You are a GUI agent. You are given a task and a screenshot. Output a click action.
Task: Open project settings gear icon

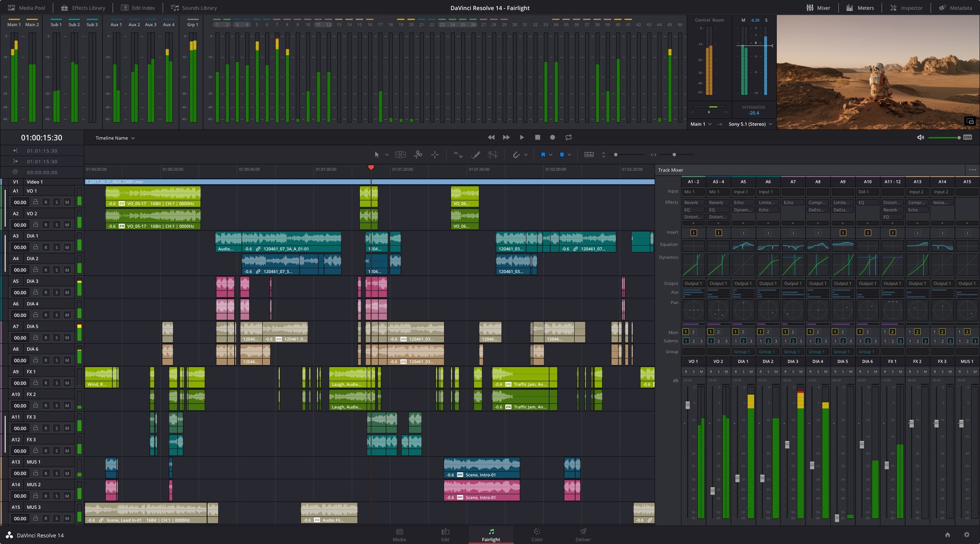967,535
